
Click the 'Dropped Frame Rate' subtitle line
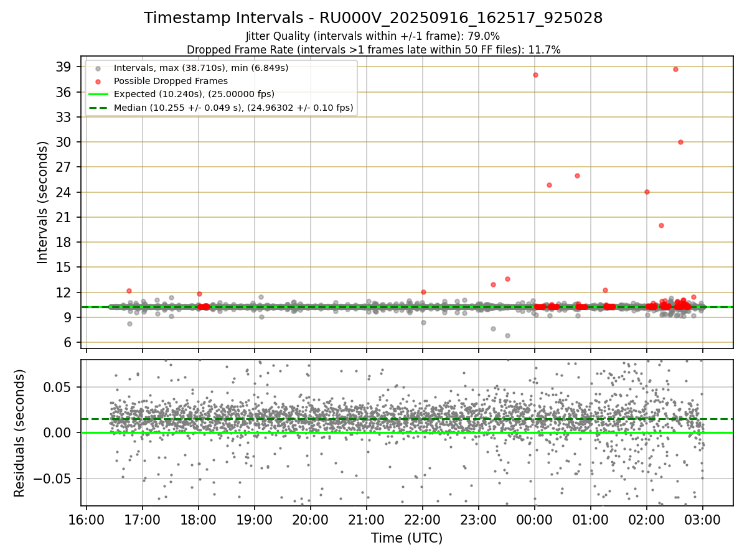374,50
